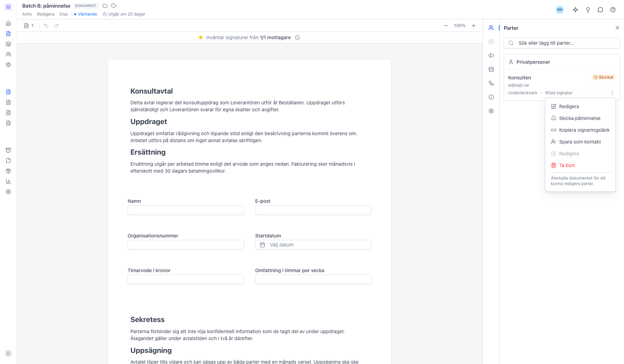Click the E-post input field
Viewport: 624px width, 364px height.
(313, 210)
